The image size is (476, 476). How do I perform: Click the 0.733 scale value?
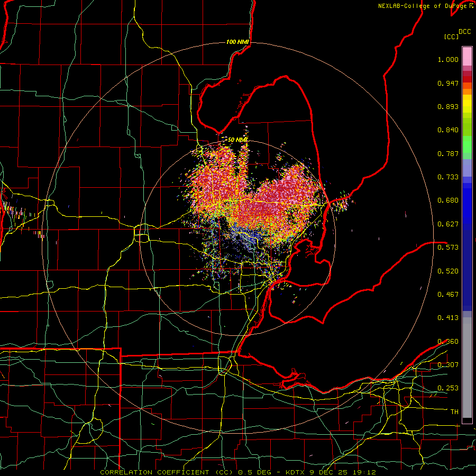(448, 177)
